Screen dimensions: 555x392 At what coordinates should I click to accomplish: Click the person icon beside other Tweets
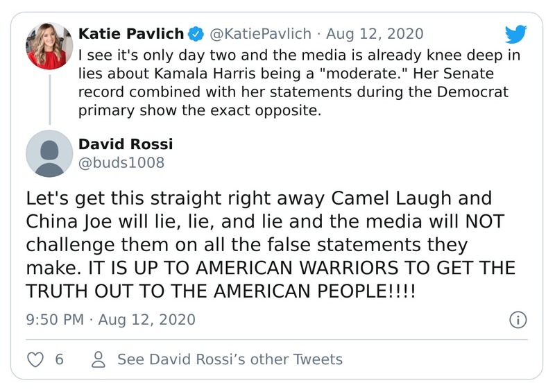coord(99,359)
